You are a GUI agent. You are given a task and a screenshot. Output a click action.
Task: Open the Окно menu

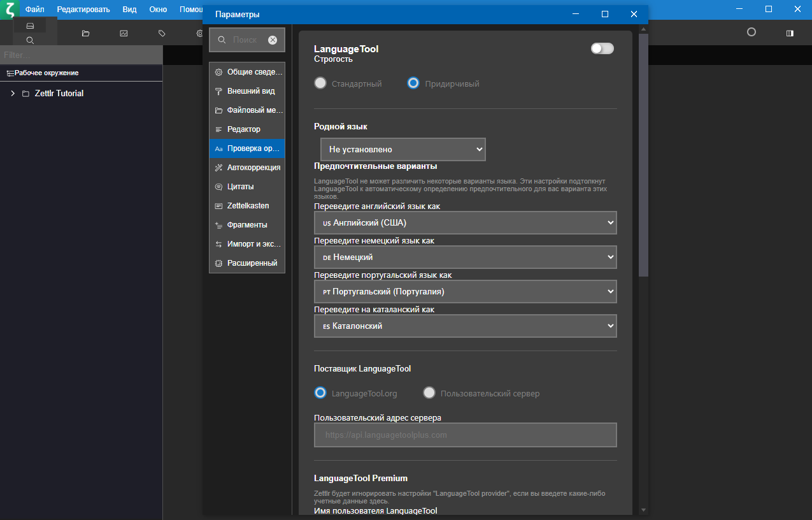coord(158,10)
